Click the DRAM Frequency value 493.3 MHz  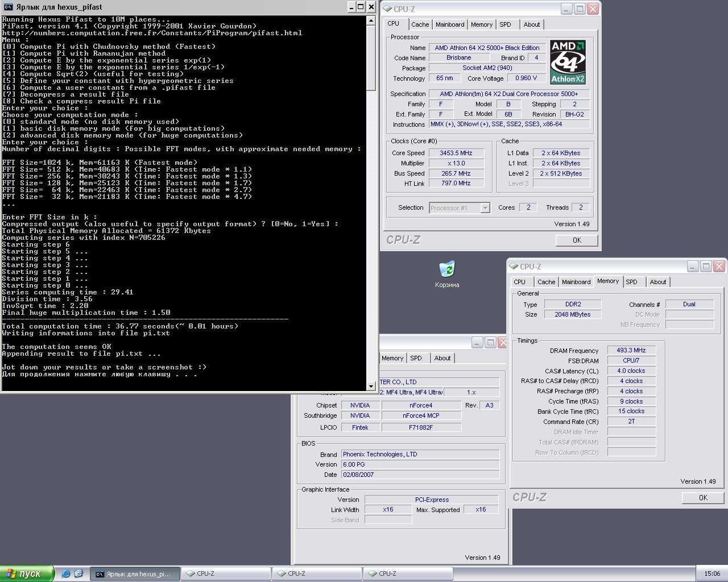(x=631, y=350)
